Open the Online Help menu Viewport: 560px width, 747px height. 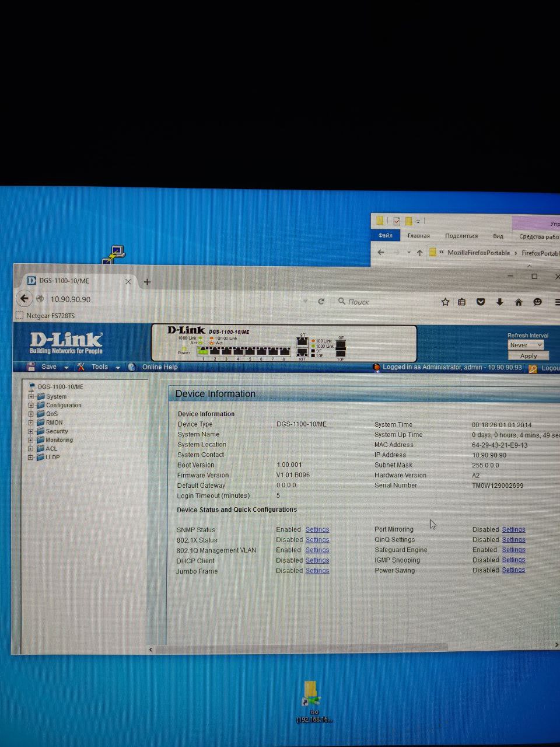point(160,367)
